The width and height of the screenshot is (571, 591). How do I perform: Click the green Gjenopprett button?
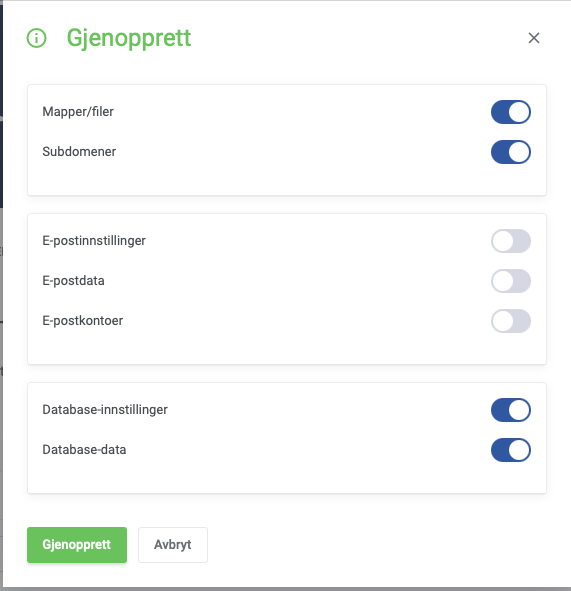point(77,545)
